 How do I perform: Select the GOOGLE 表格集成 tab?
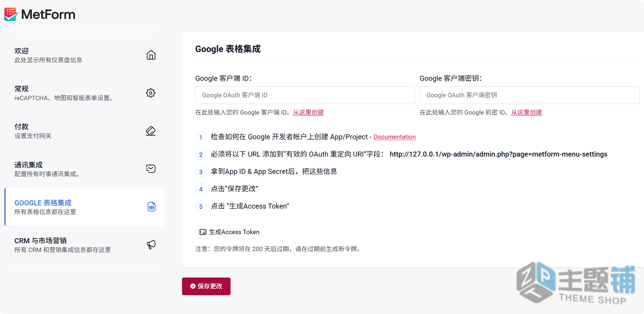point(85,207)
